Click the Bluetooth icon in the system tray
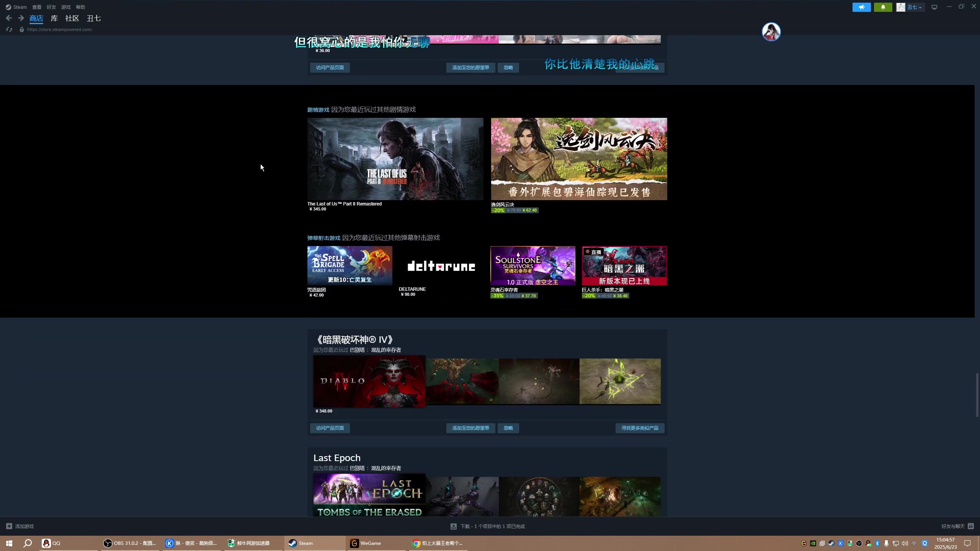Viewport: 980px width, 551px height. click(877, 543)
